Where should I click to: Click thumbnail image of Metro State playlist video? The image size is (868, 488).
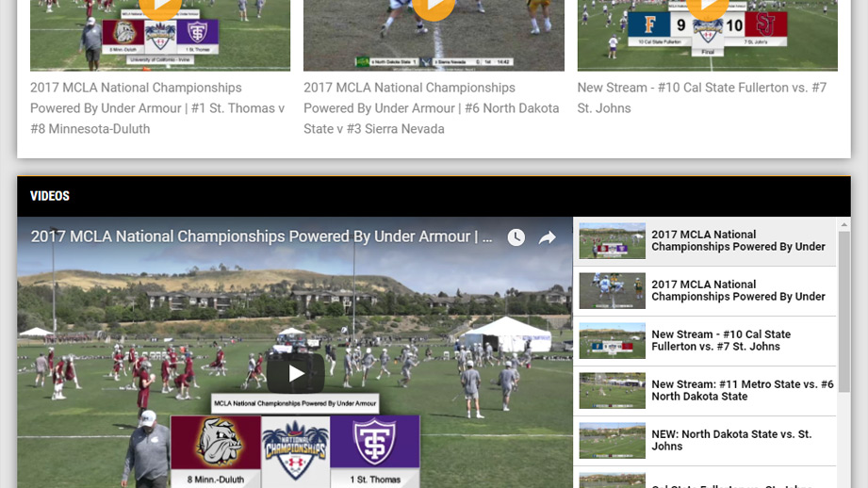[x=613, y=391]
